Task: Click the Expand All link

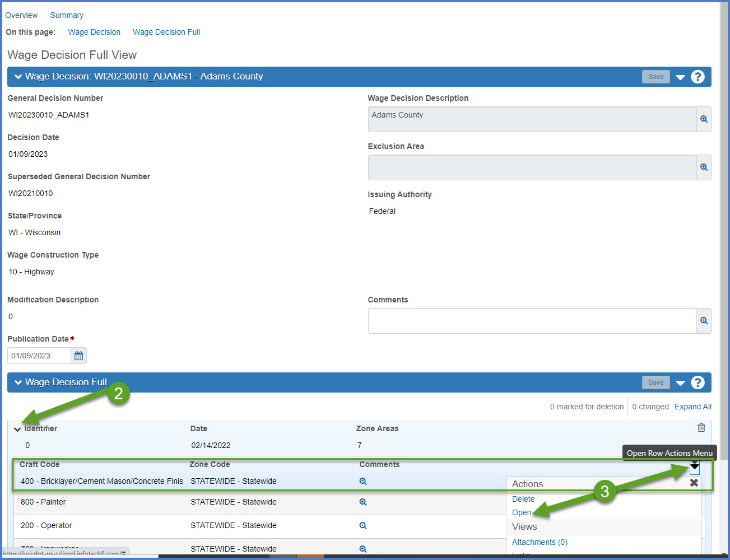Action: (692, 407)
